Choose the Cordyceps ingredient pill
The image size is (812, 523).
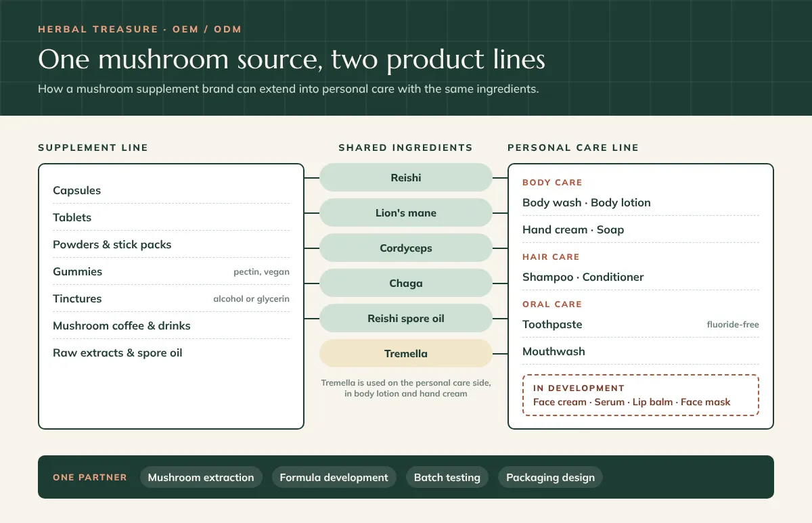click(x=406, y=248)
